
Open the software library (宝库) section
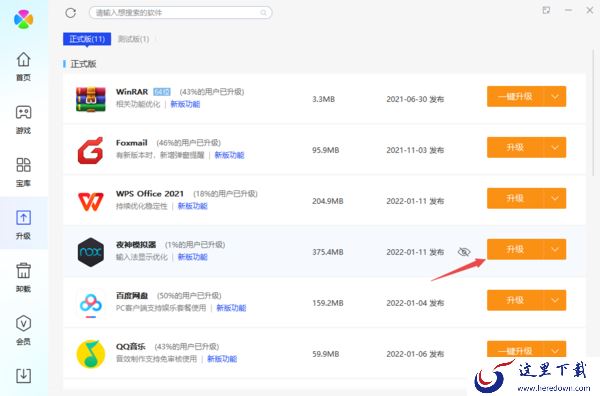pyautogui.click(x=23, y=172)
